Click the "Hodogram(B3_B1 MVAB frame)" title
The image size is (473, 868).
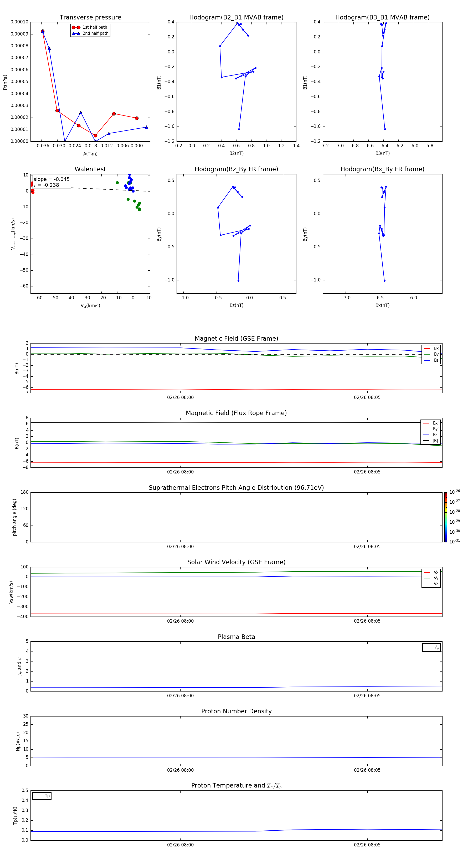pyautogui.click(x=382, y=18)
